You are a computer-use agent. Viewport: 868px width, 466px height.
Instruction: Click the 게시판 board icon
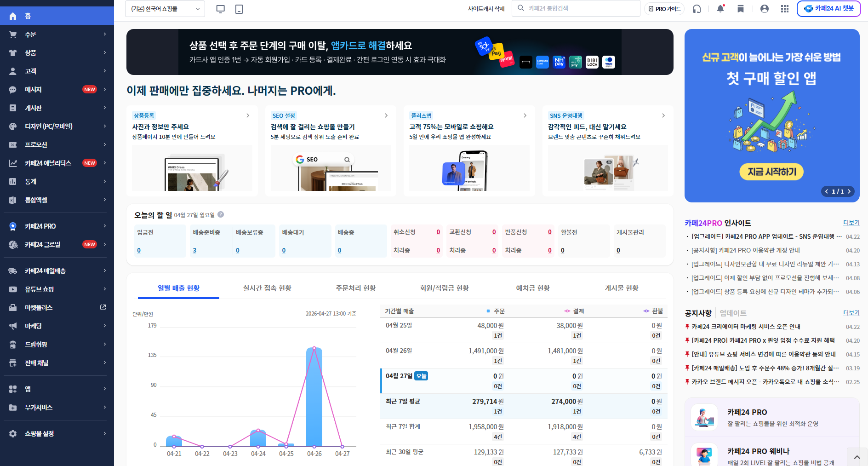[13, 108]
